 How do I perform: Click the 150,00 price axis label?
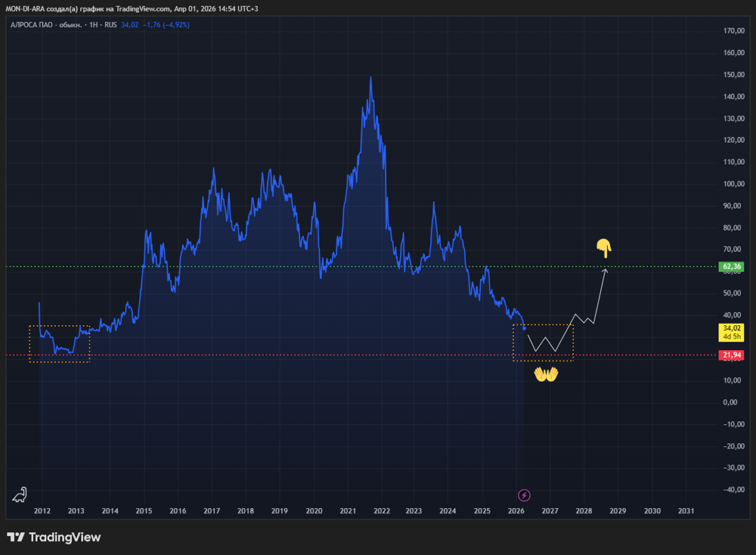734,75
